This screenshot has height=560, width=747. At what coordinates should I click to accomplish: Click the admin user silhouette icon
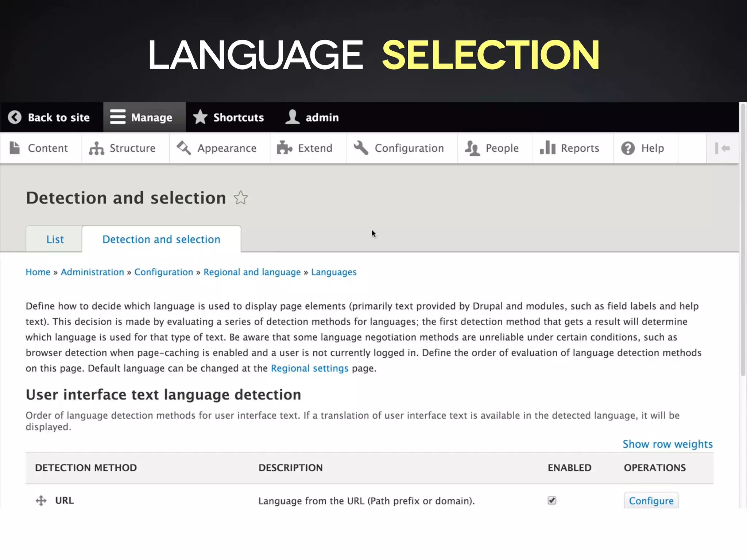click(x=293, y=117)
